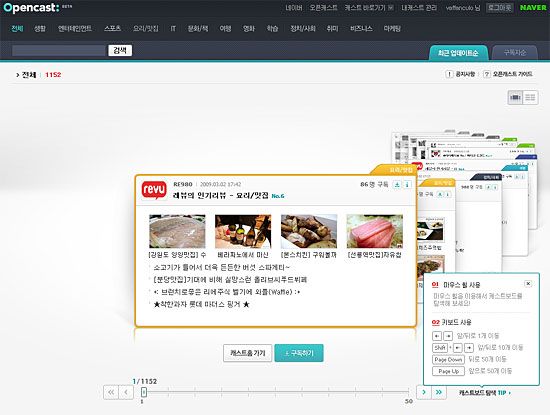Open 내캐스트 관리 link
550x415 pixels.
[x=420, y=8]
